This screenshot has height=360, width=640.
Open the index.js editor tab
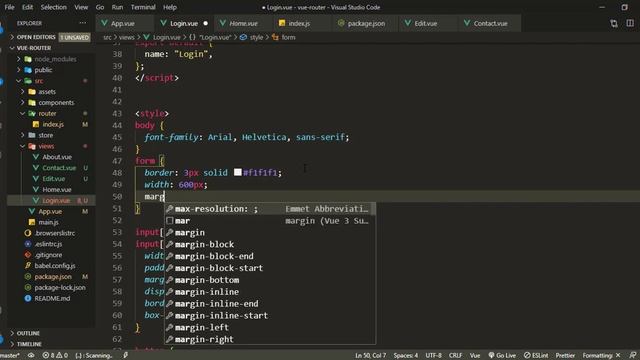point(299,23)
